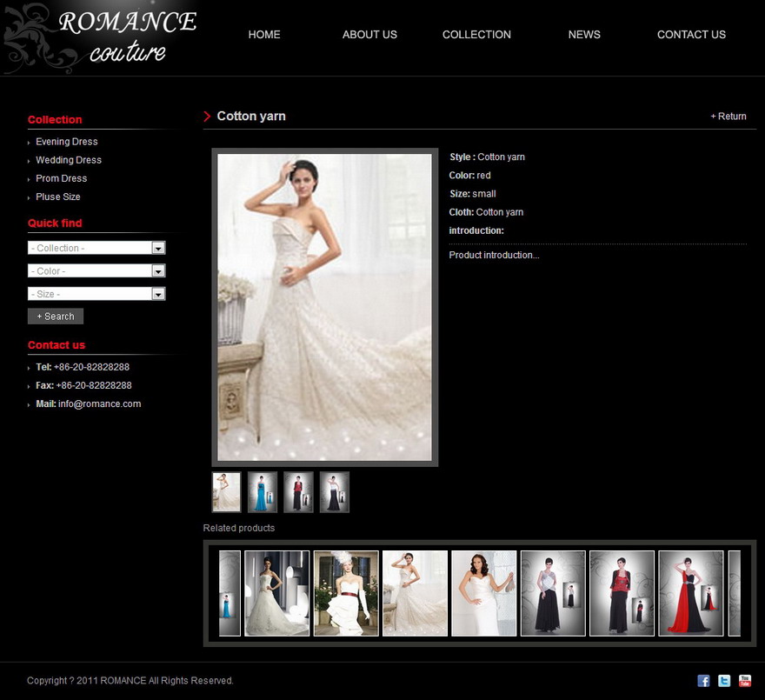Viewport: 765px width, 700px height.
Task: Open related product with curly-haired woman in white
Action: tap(484, 594)
